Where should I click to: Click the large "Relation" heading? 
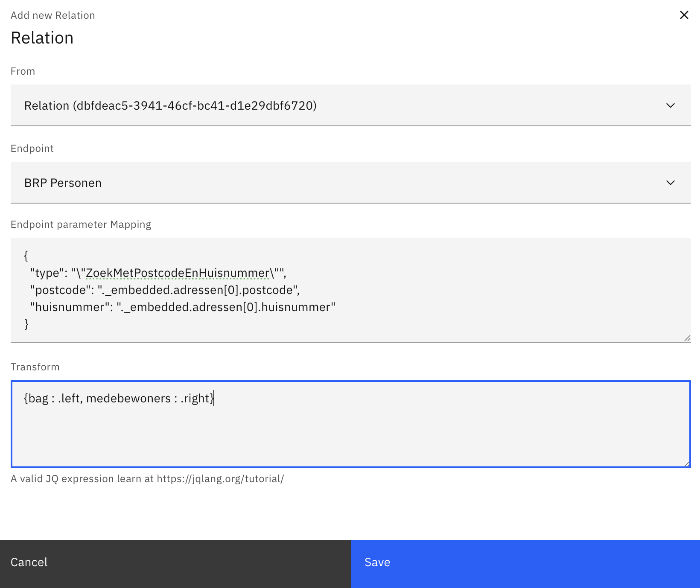pyautogui.click(x=42, y=38)
